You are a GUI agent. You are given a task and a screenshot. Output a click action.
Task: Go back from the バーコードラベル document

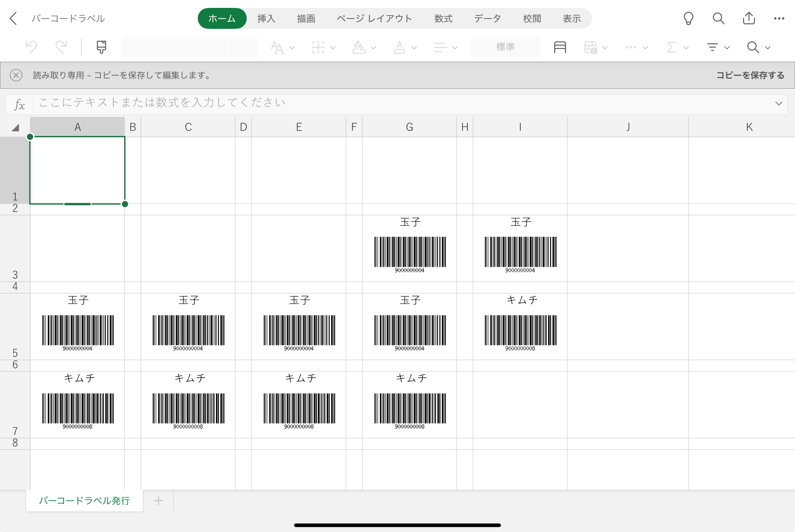tap(13, 18)
